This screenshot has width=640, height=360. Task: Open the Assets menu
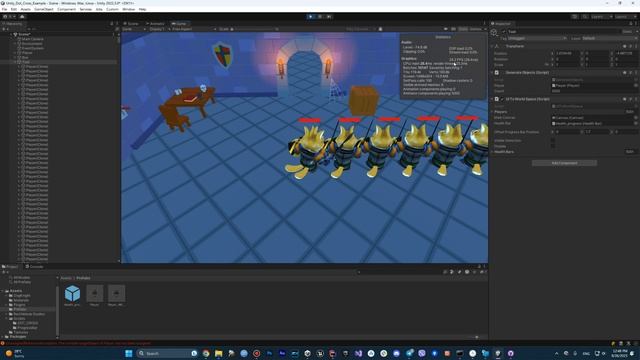(25, 9)
